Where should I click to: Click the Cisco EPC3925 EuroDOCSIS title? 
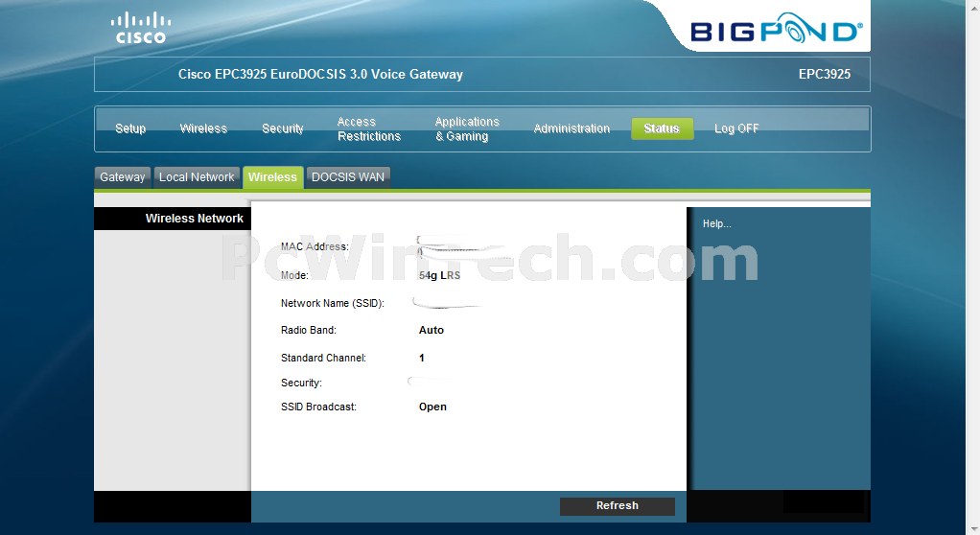click(320, 74)
